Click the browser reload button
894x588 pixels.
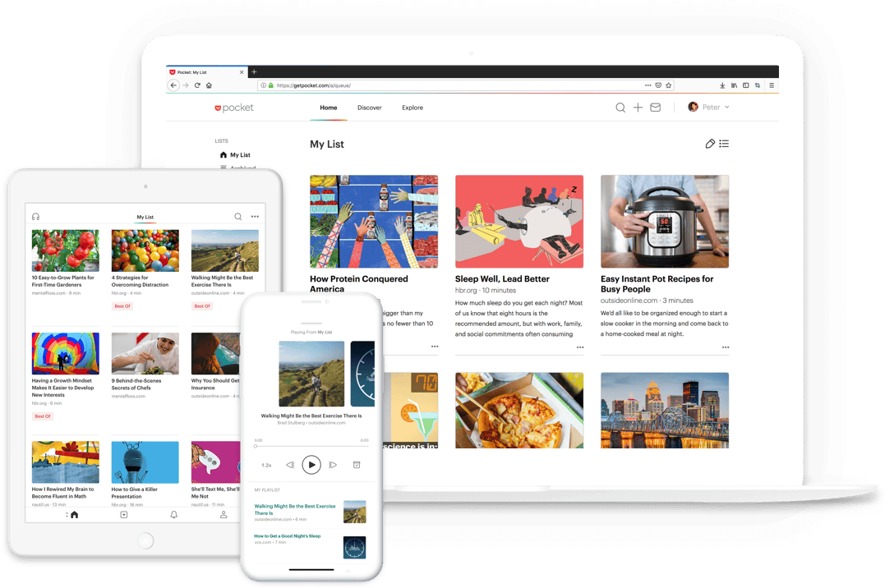tap(197, 85)
